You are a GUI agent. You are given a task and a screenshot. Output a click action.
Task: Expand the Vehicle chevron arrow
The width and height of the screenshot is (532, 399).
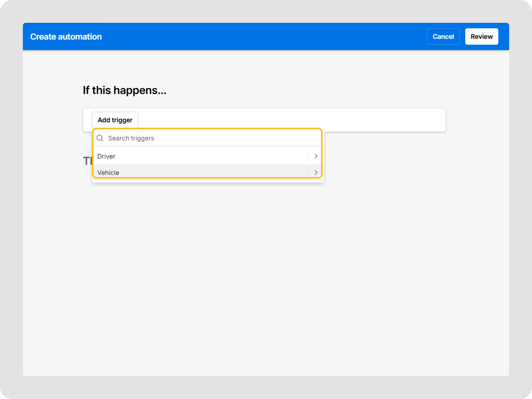[316, 172]
